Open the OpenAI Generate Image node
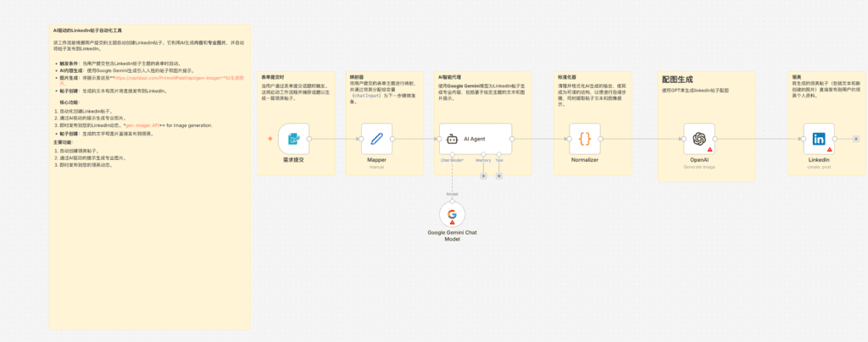The height and width of the screenshot is (342, 868). (698, 138)
